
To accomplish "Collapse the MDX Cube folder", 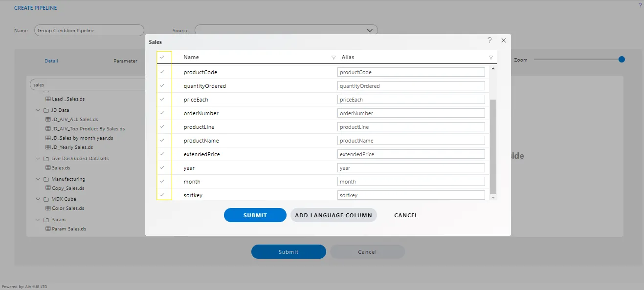I will (x=38, y=199).
